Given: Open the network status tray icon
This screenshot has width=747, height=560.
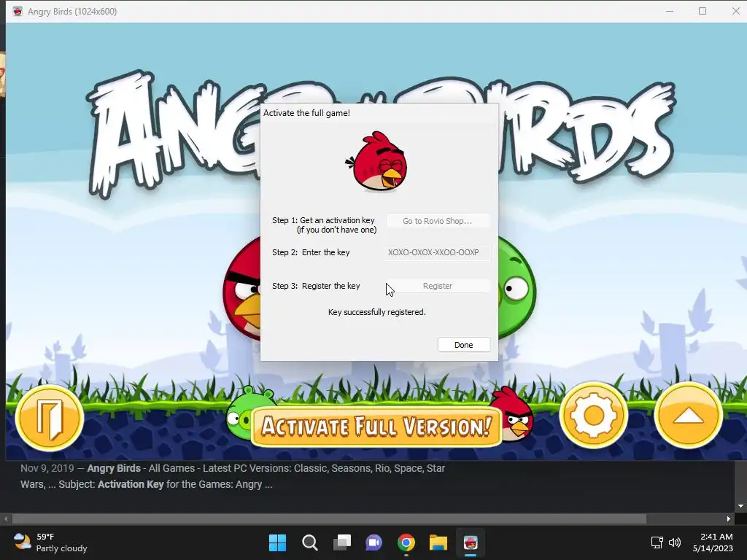Looking at the screenshot, I should coord(657,542).
